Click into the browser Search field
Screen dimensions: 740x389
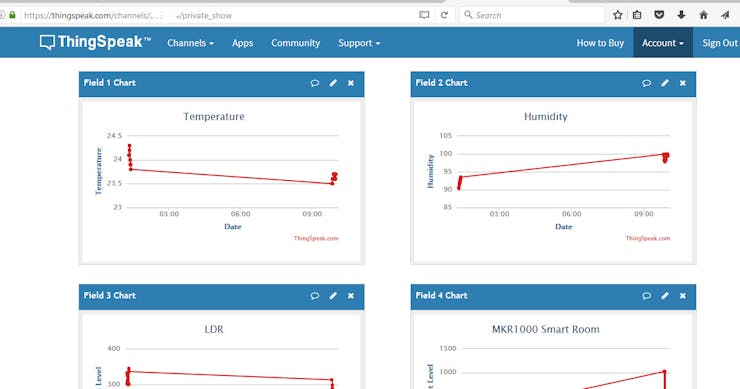pos(533,15)
